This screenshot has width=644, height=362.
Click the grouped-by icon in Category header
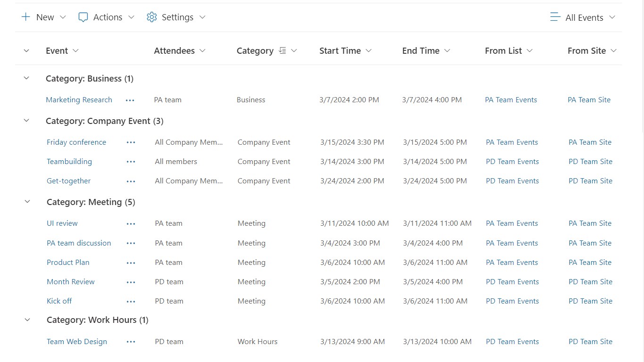[282, 51]
